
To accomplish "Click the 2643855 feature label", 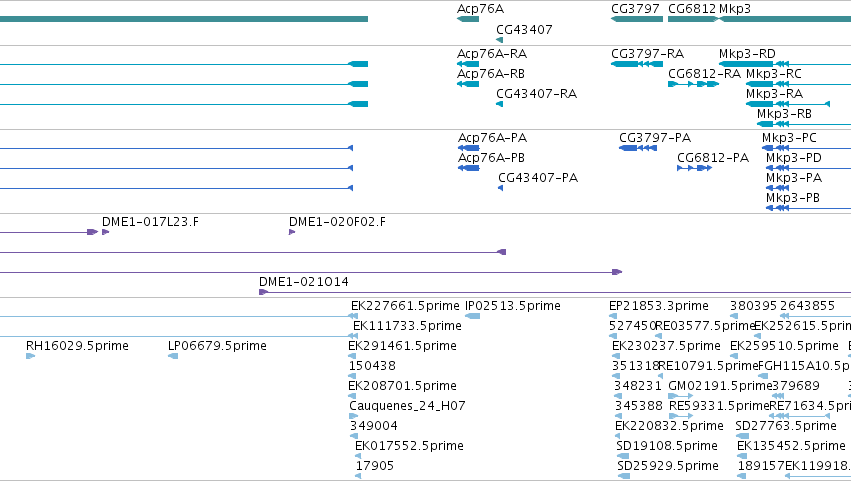I will pyautogui.click(x=807, y=306).
